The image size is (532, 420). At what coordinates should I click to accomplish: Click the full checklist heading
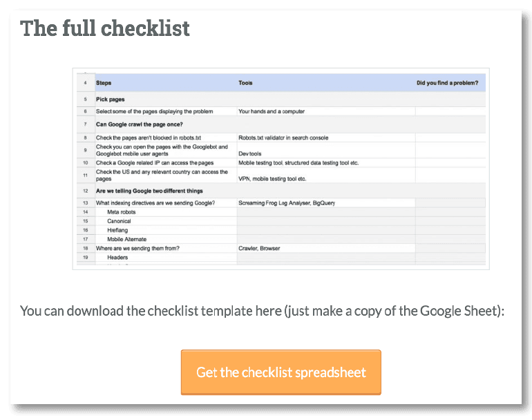tap(105, 29)
